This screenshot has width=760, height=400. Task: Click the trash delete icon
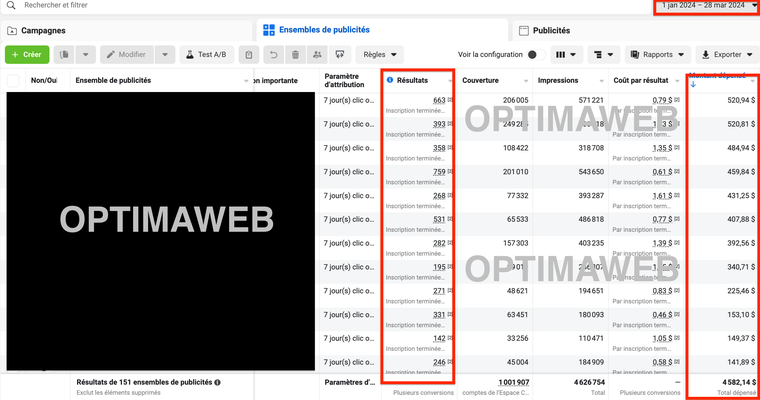pos(295,55)
